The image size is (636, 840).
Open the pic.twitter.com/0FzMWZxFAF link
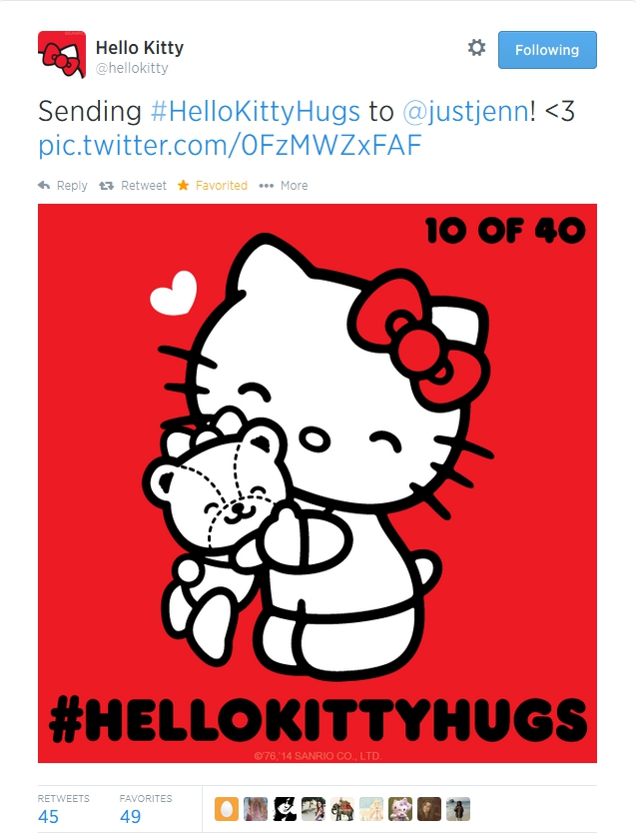tap(230, 145)
